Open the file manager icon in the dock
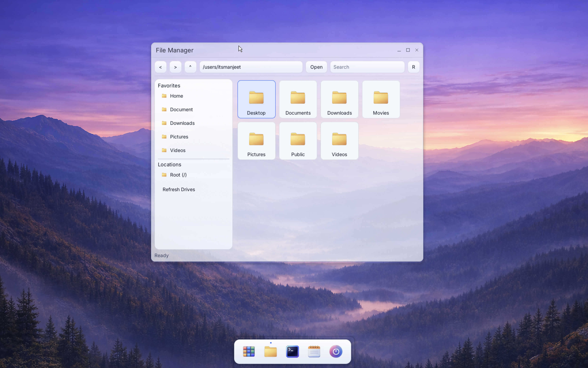Image resolution: width=588 pixels, height=368 pixels. [270, 351]
